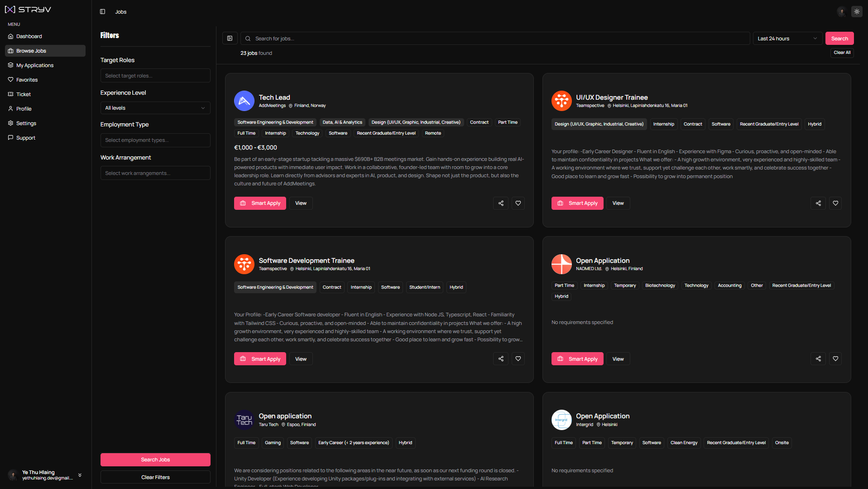This screenshot has width=868, height=489.
Task: Smart Apply to Software Development Trainee
Action: tap(260, 359)
